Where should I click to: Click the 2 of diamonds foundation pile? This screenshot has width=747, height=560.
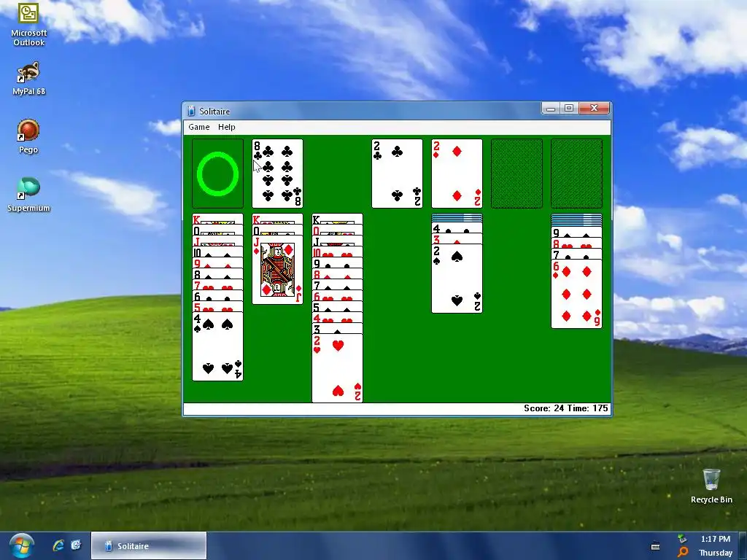click(457, 174)
